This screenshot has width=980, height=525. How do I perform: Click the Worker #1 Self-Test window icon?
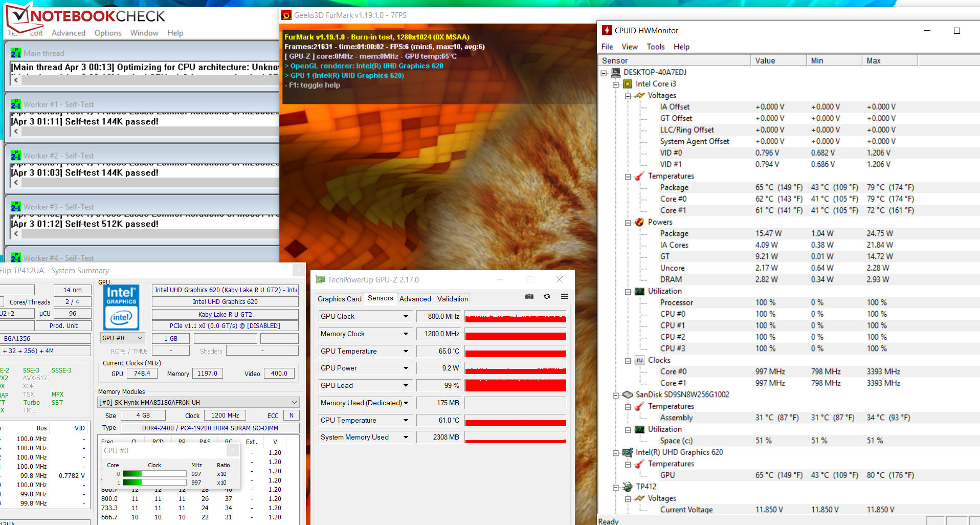(16, 104)
